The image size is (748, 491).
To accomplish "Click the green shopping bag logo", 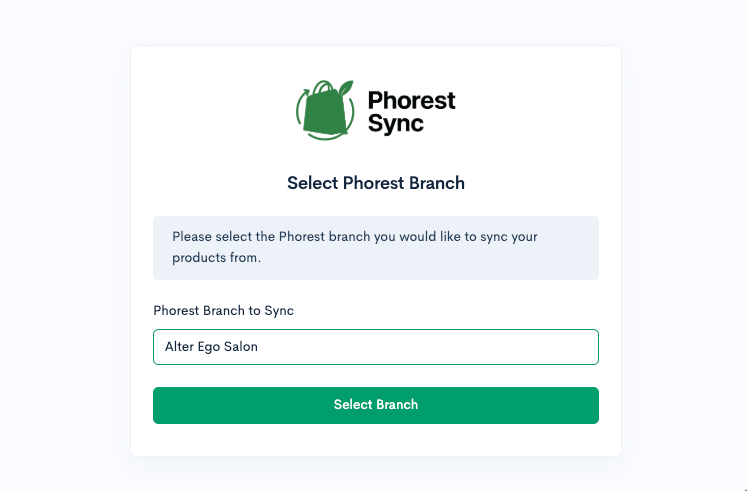I will click(325, 110).
